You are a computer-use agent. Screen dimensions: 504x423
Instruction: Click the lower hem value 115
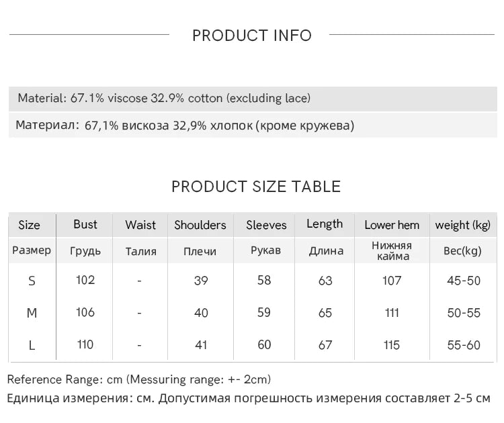(392, 345)
